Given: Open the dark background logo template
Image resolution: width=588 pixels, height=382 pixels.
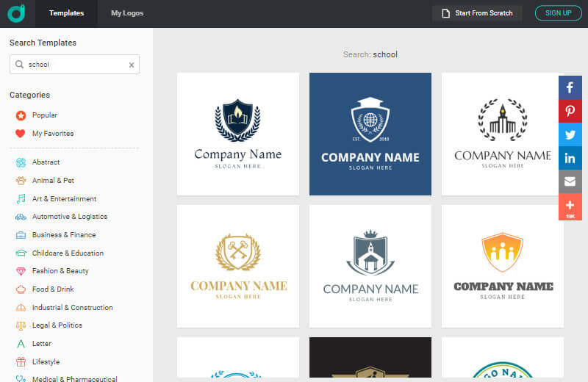Looking at the screenshot, I should click(370, 357).
